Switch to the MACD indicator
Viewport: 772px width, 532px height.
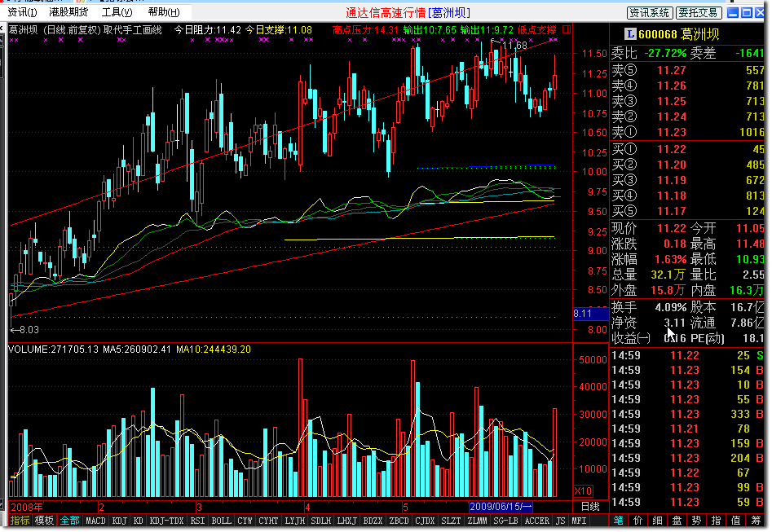pyautogui.click(x=95, y=521)
